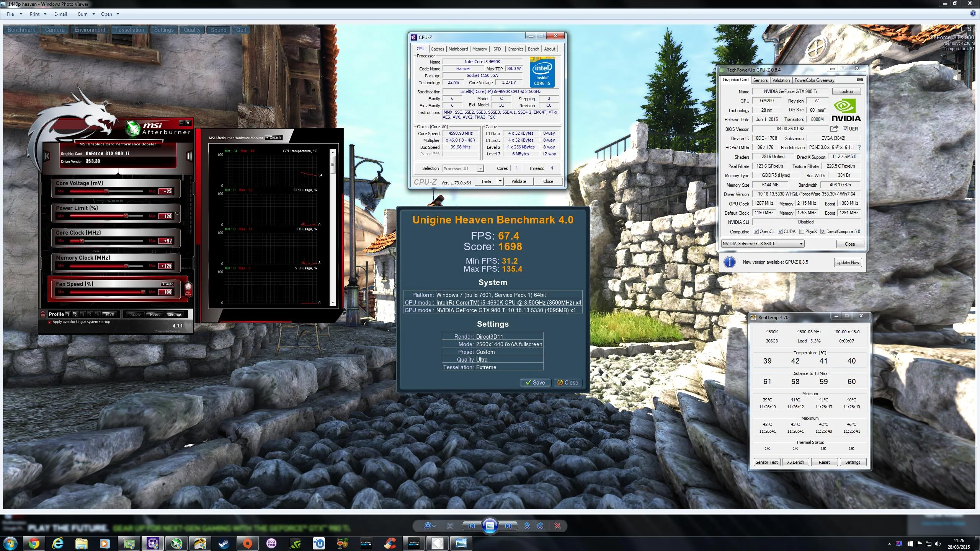Switch to CPU-Z Mainboard tab
Viewport: 980px width, 551px height.
[x=458, y=49]
